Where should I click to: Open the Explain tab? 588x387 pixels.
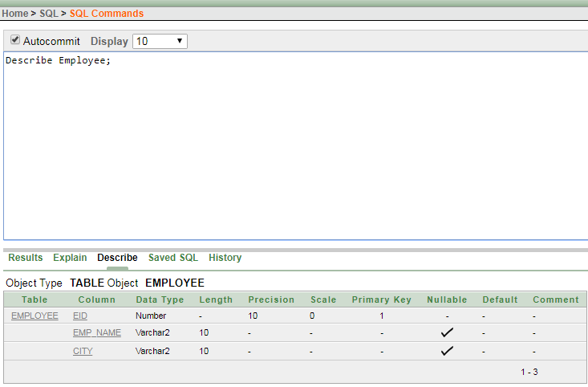tap(70, 258)
